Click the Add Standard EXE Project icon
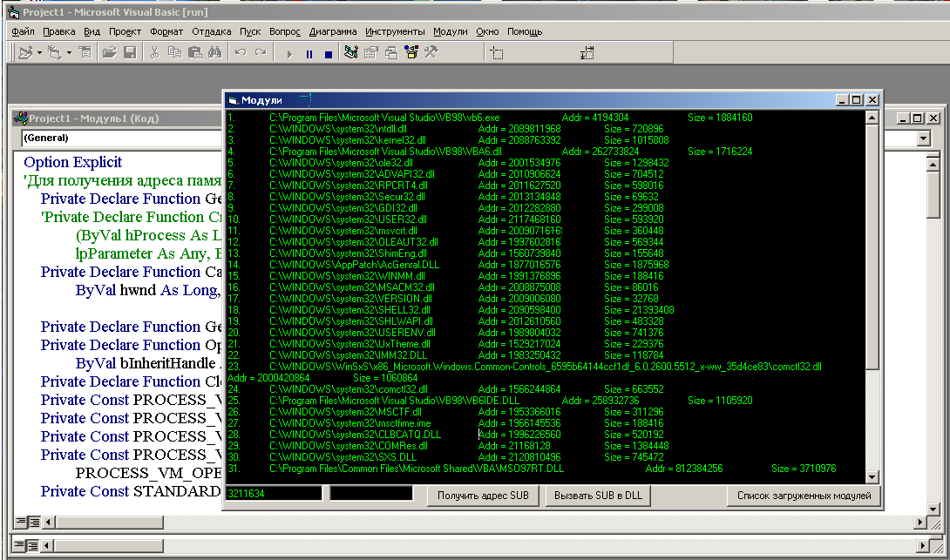This screenshot has width=950, height=560. coord(25,52)
